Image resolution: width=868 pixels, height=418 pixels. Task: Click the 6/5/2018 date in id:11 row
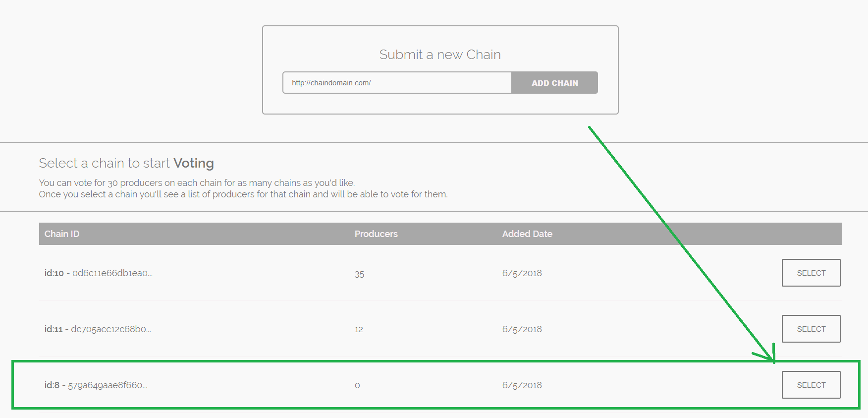(522, 329)
